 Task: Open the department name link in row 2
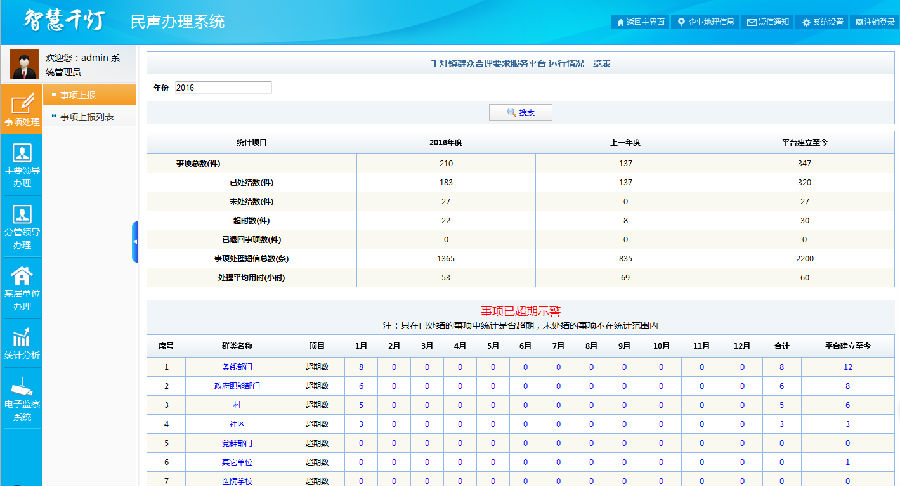[x=237, y=386]
